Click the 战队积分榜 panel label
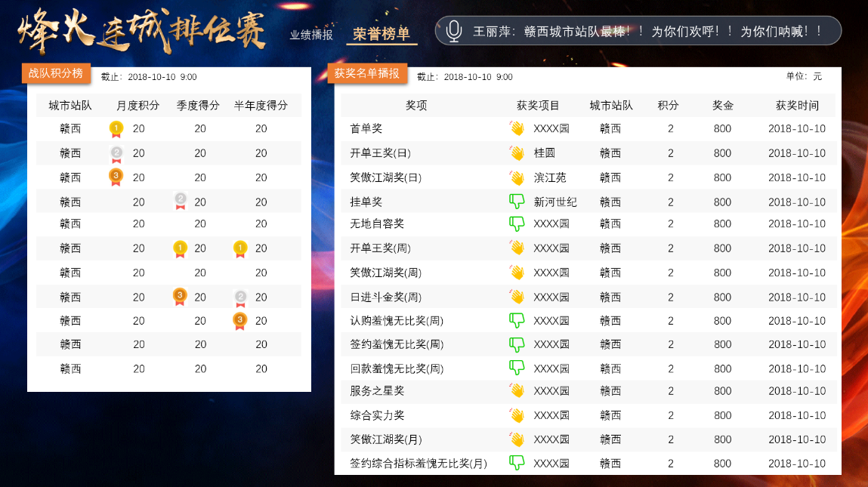 56,73
